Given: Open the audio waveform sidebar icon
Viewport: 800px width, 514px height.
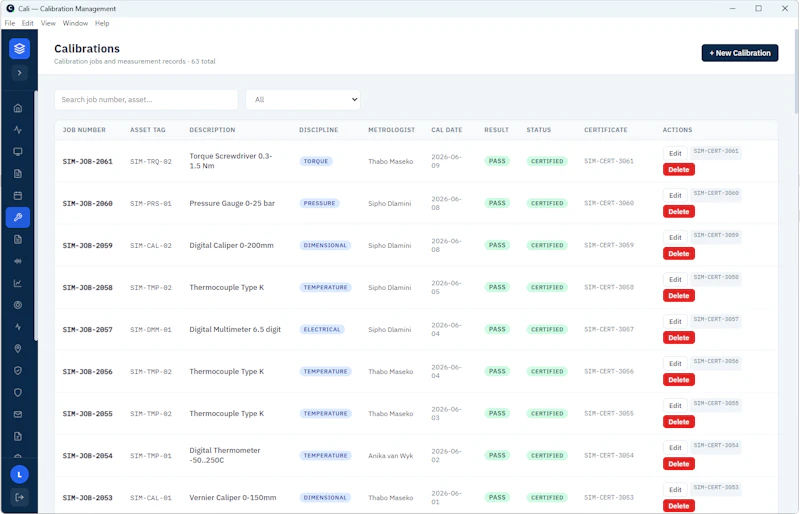Looking at the screenshot, I should (18, 261).
